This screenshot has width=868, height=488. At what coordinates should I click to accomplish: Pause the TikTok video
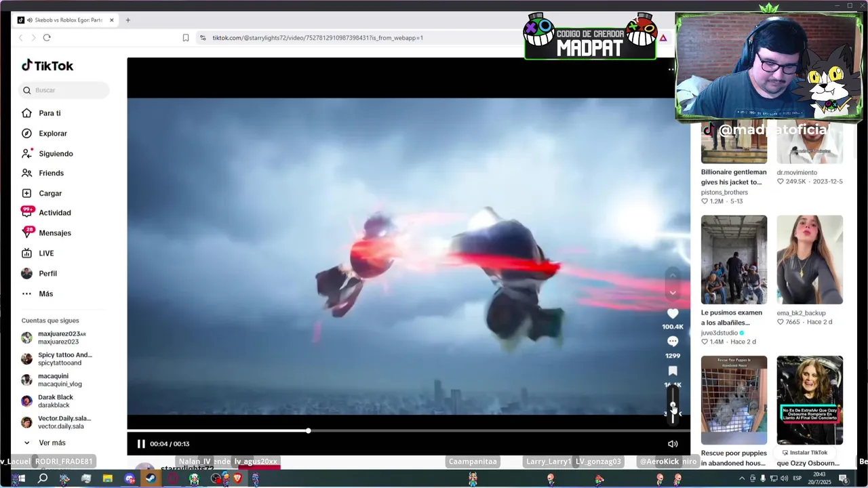pyautogui.click(x=141, y=444)
